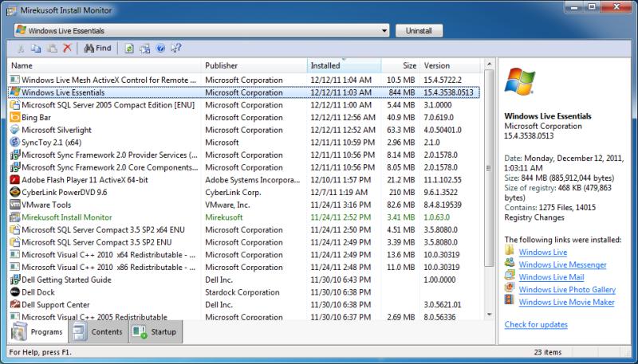Open the Windows Live Photo Gallery link
This screenshot has width=638, height=364.
(567, 290)
